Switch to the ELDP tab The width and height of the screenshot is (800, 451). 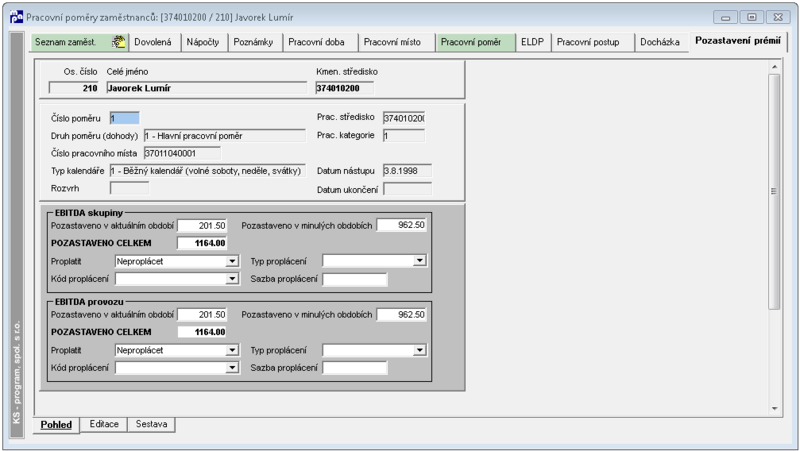(x=533, y=42)
